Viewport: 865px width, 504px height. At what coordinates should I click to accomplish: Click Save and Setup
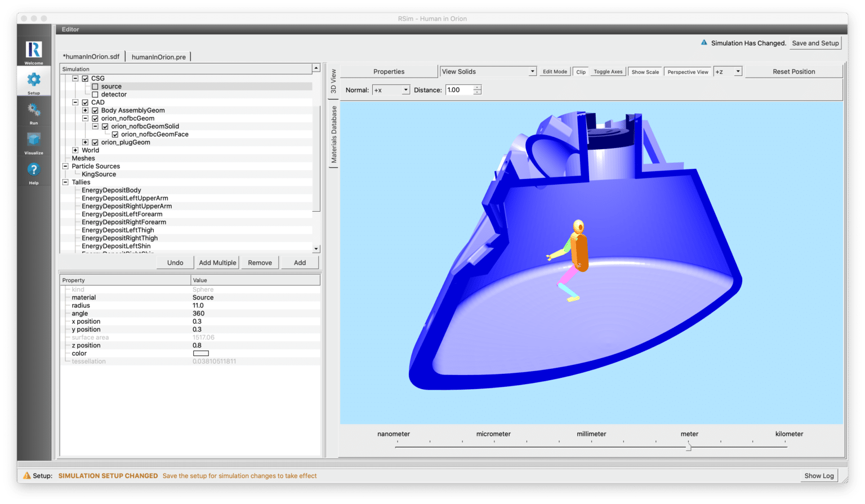tap(815, 43)
